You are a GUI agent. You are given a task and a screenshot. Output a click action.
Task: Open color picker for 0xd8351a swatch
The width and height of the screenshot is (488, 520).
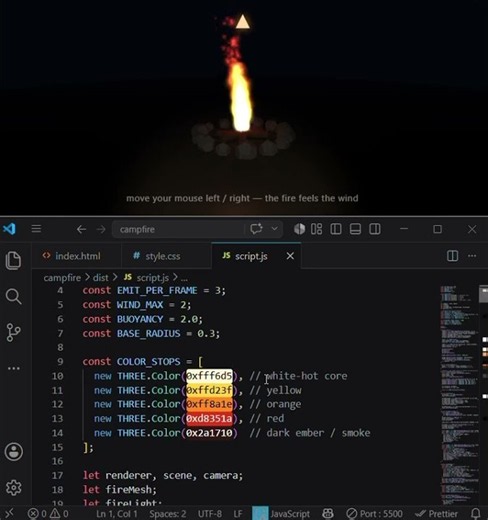point(209,419)
